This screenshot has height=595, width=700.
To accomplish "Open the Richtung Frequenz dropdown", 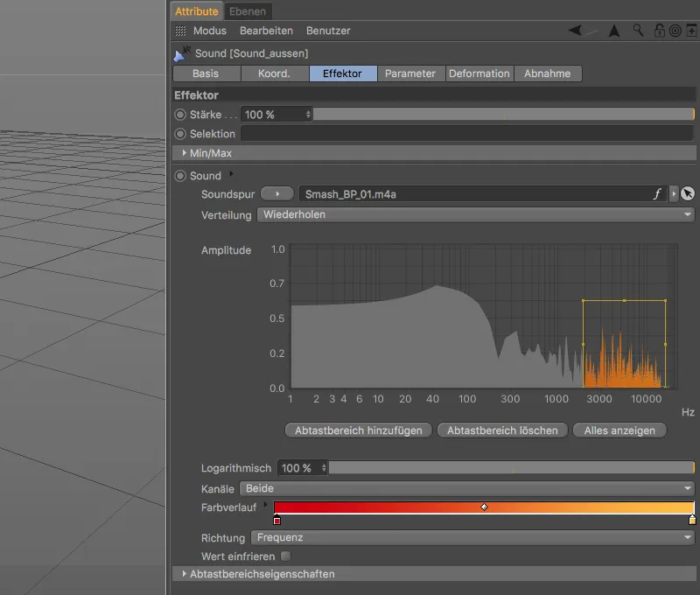I will tap(472, 537).
